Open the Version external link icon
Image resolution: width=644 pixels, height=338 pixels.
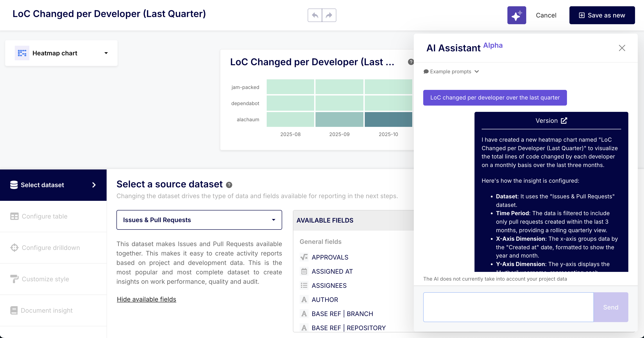[x=564, y=121]
